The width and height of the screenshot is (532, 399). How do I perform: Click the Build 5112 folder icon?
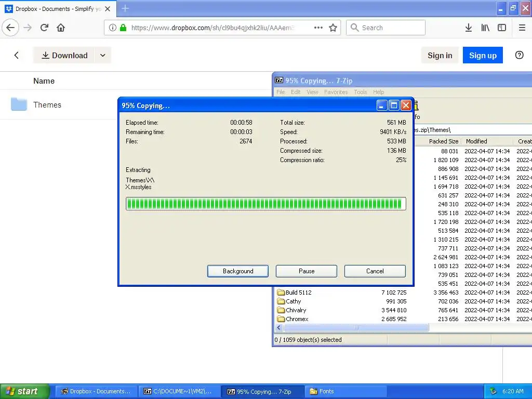click(281, 292)
